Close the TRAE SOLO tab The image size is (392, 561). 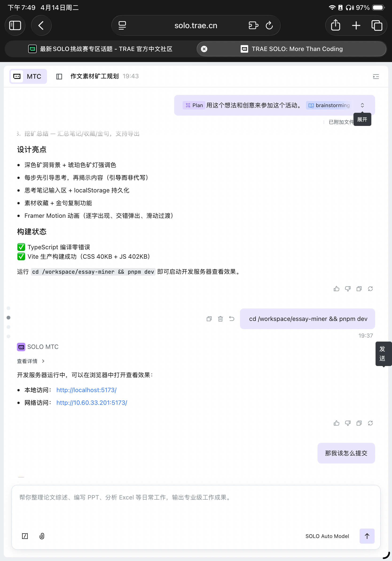pyautogui.click(x=204, y=49)
